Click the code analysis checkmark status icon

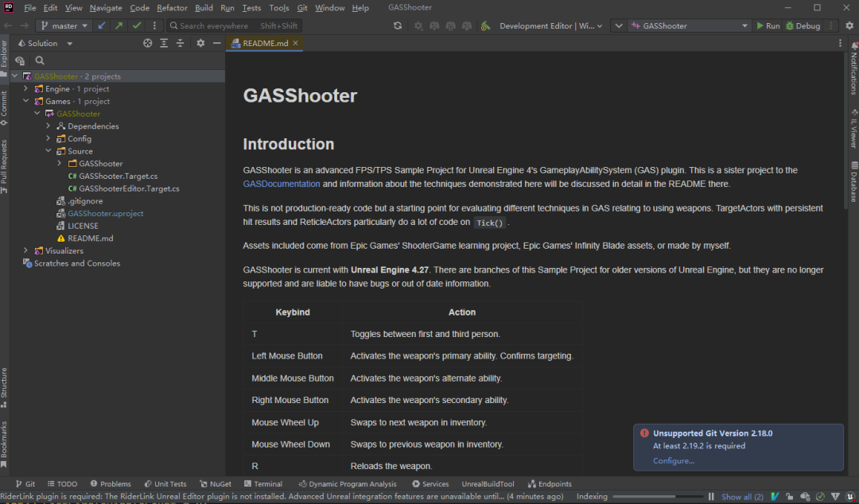point(820,497)
